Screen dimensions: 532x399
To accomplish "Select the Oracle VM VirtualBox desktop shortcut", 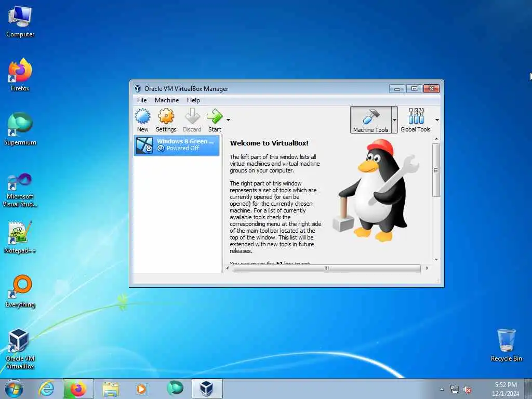I will [20, 349].
